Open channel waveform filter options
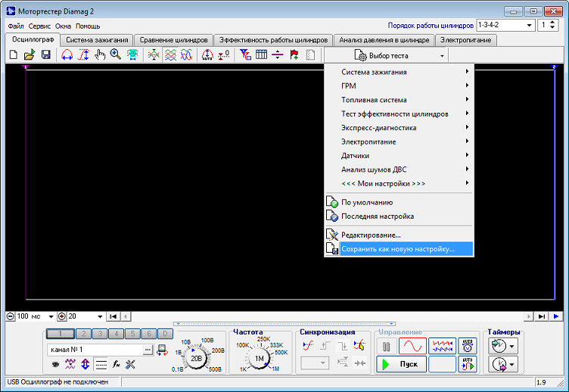The width and height of the screenshot is (569, 392). pyautogui.click(x=70, y=364)
